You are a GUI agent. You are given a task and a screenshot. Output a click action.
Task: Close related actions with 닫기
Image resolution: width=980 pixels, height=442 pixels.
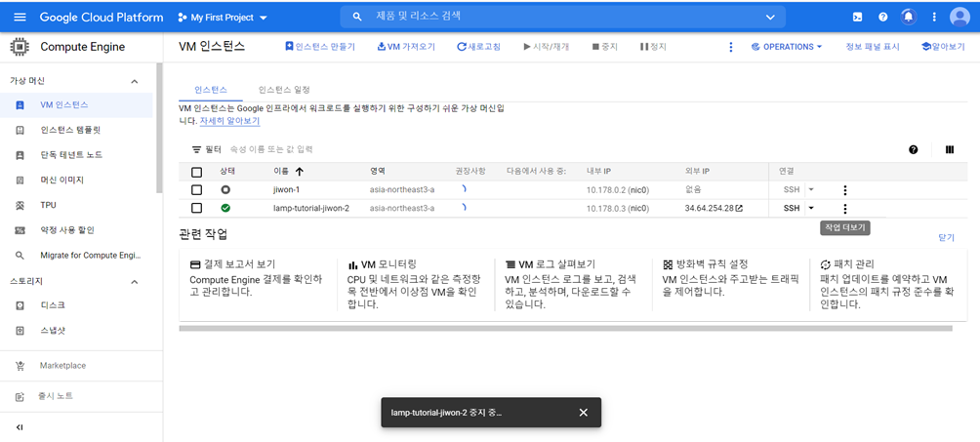point(946,237)
